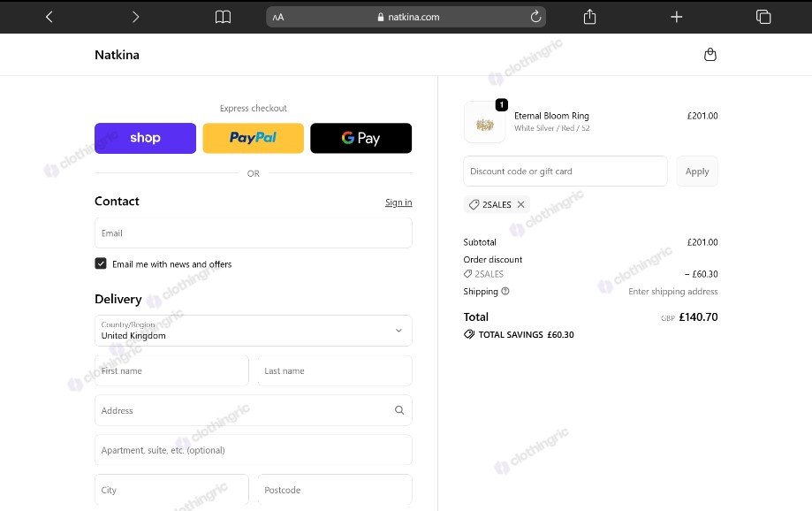Focus the Apartment, suite field
The height and width of the screenshot is (511, 812).
click(254, 450)
